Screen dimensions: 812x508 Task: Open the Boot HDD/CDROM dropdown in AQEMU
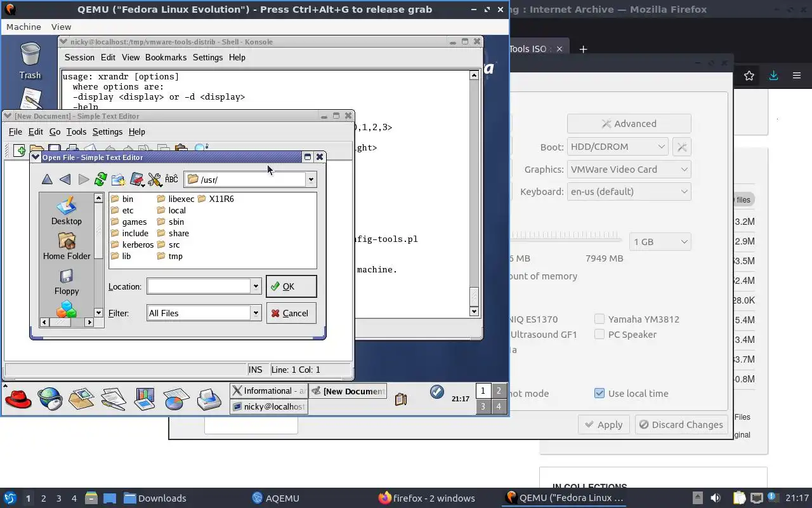click(617, 147)
